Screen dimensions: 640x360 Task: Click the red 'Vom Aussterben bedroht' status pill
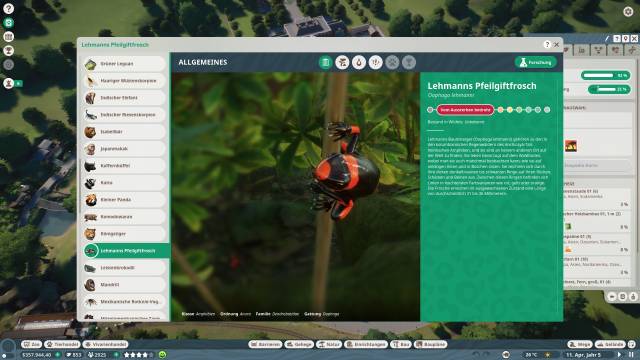tap(465, 110)
